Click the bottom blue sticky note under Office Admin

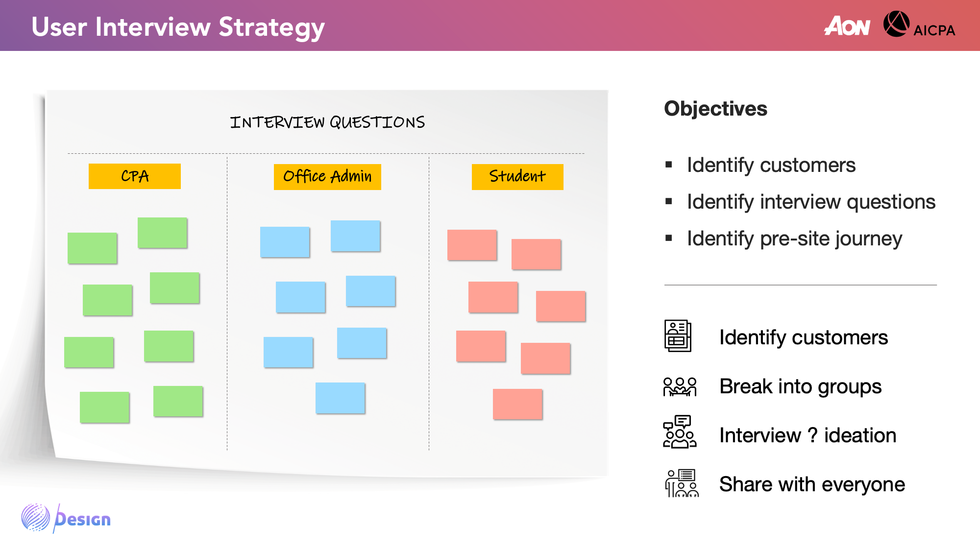click(x=340, y=398)
